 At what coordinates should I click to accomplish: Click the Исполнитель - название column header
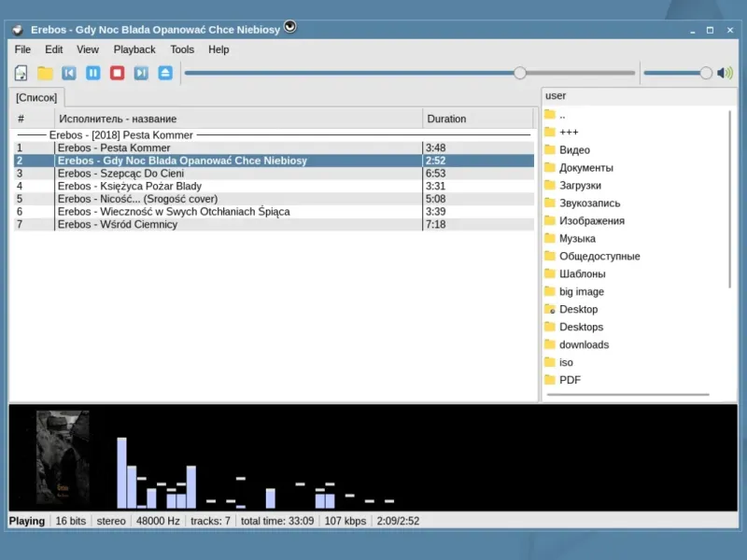coord(118,119)
